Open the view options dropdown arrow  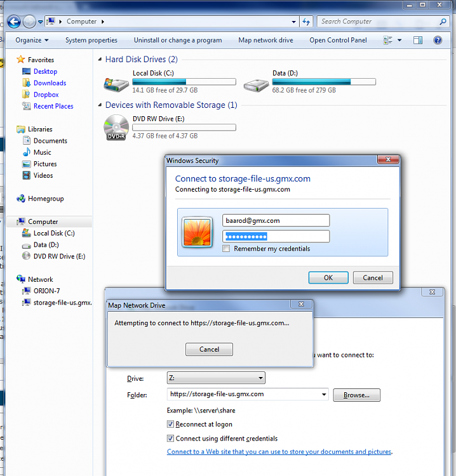[399, 40]
